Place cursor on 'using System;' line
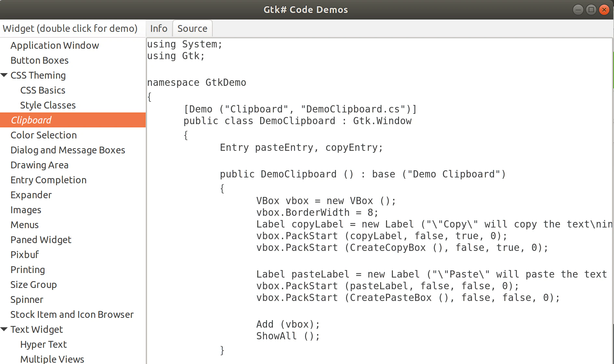Image resolution: width=614 pixels, height=364 pixels. tap(184, 44)
